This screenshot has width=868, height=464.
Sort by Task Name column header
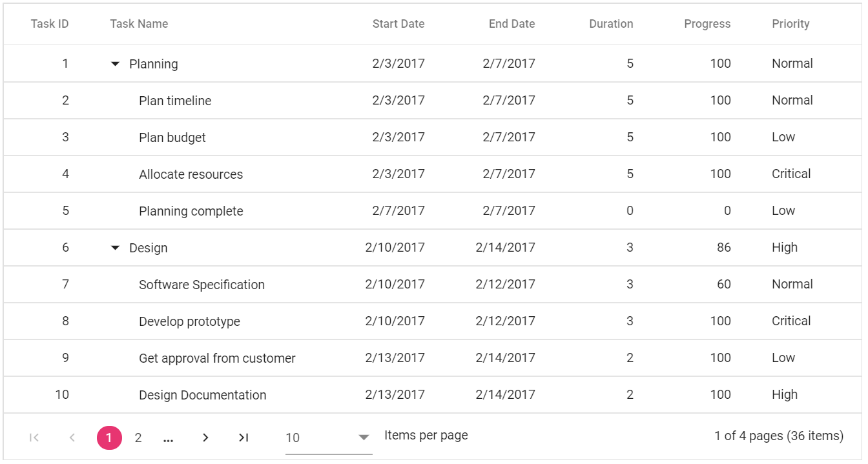tap(139, 24)
